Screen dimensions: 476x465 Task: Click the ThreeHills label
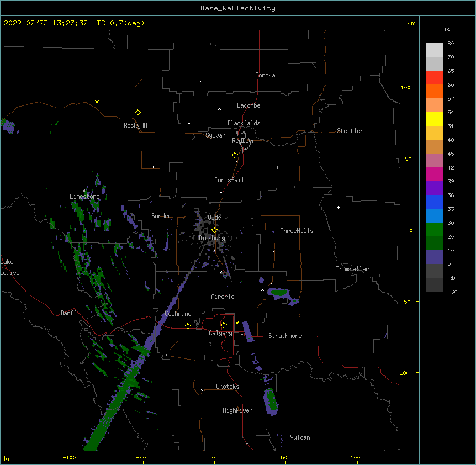pyautogui.click(x=297, y=231)
